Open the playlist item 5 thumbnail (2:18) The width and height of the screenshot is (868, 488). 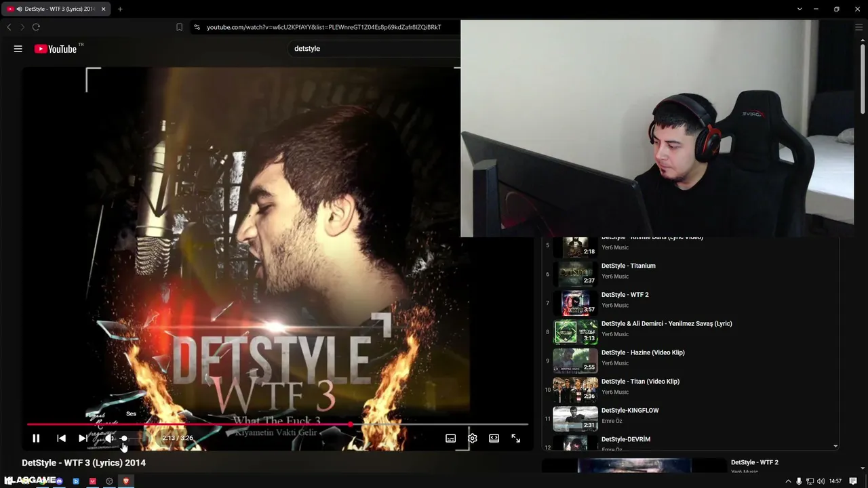click(x=575, y=247)
